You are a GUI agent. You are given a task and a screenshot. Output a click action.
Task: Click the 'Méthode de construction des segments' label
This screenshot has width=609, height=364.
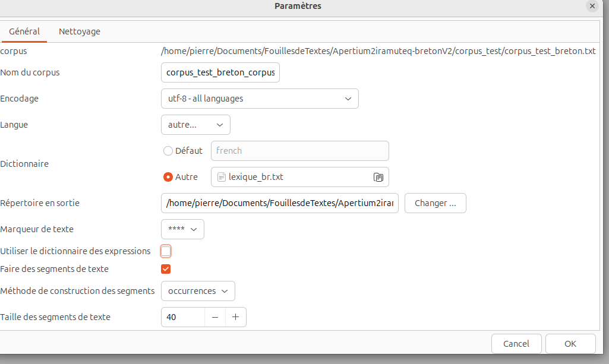77,291
